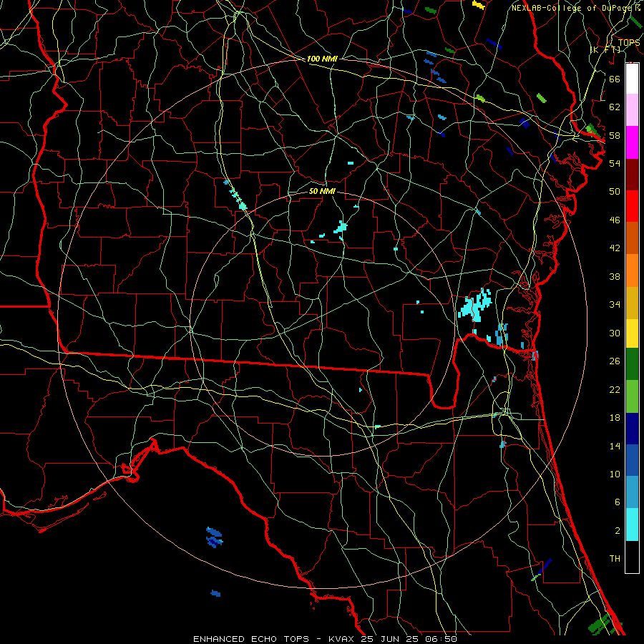Pick the bright yellow legend swatch
644x644 pixels.
632,333
